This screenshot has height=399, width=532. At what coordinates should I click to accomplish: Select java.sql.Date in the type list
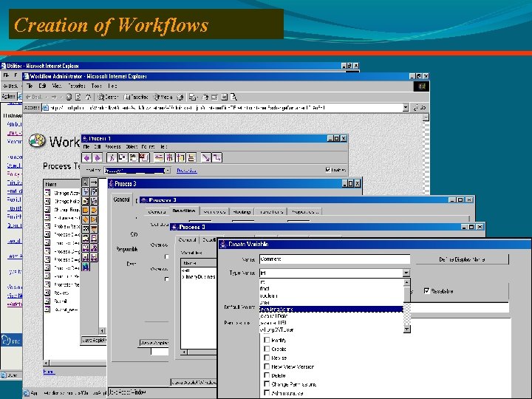(x=331, y=316)
